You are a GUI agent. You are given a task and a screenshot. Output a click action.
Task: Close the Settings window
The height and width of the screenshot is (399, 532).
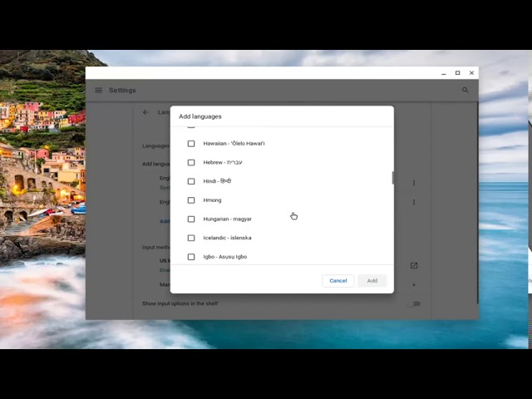471,73
